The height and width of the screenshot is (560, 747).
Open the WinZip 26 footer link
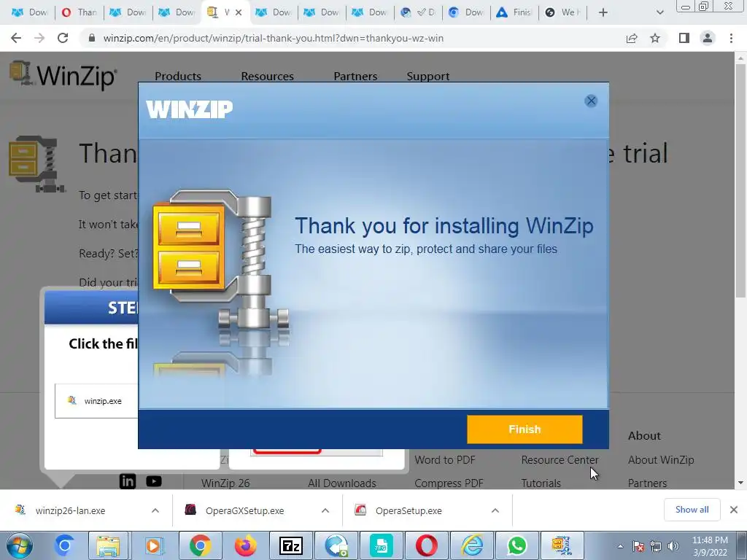point(225,483)
